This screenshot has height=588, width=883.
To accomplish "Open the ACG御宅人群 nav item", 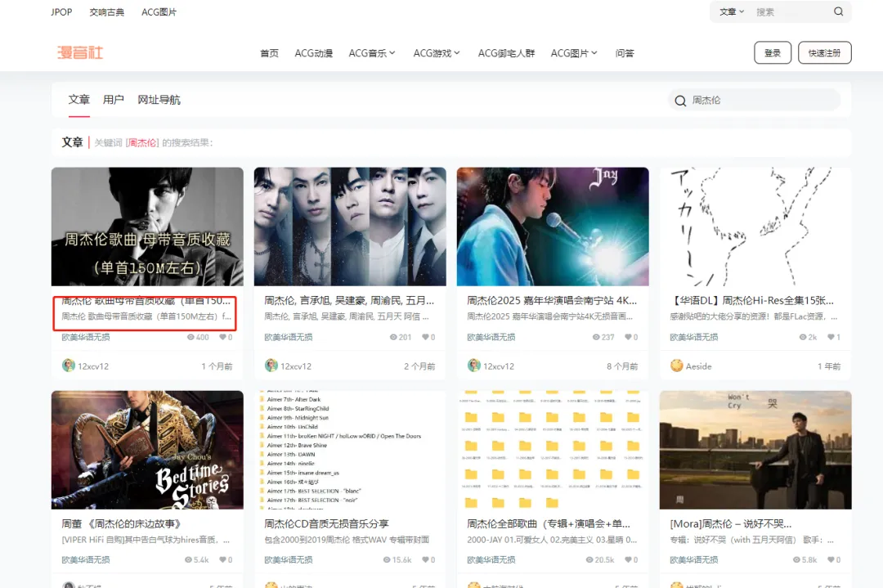I will (x=506, y=53).
